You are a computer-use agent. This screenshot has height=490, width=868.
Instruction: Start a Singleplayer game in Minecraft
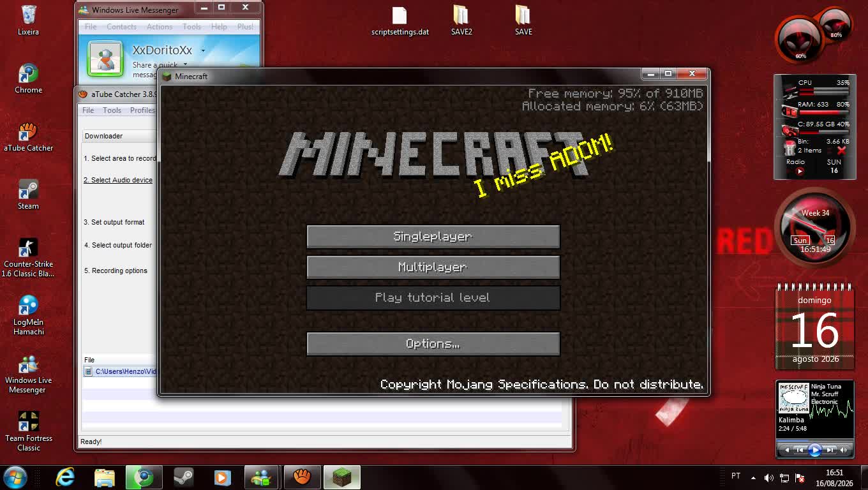point(433,236)
